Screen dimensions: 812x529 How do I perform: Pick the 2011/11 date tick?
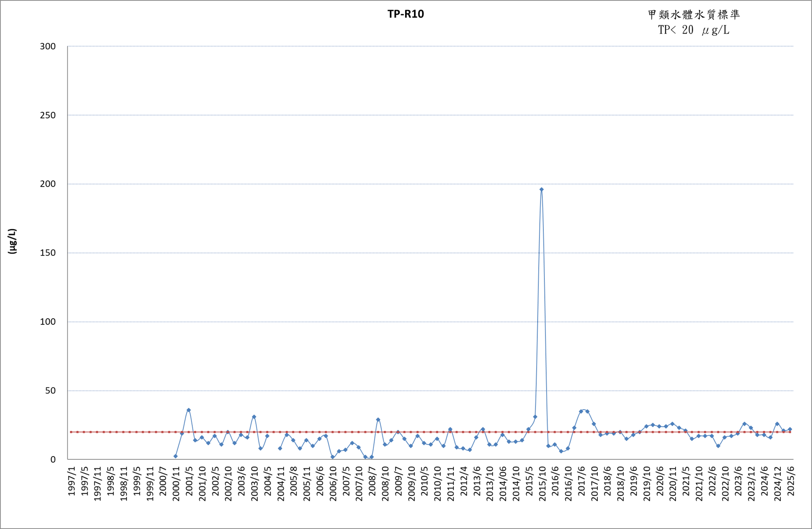pos(451,484)
